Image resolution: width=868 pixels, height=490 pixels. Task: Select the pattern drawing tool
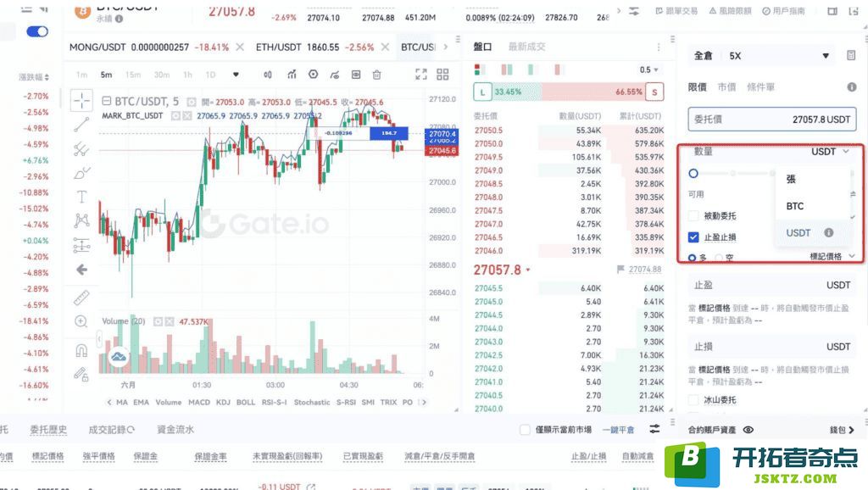point(81,221)
